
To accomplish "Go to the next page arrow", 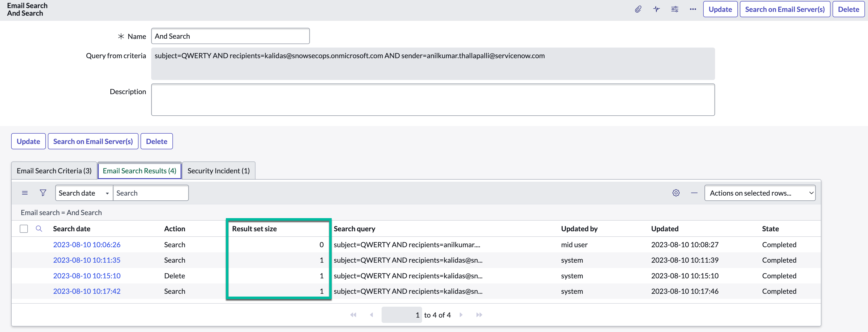I will [x=461, y=315].
